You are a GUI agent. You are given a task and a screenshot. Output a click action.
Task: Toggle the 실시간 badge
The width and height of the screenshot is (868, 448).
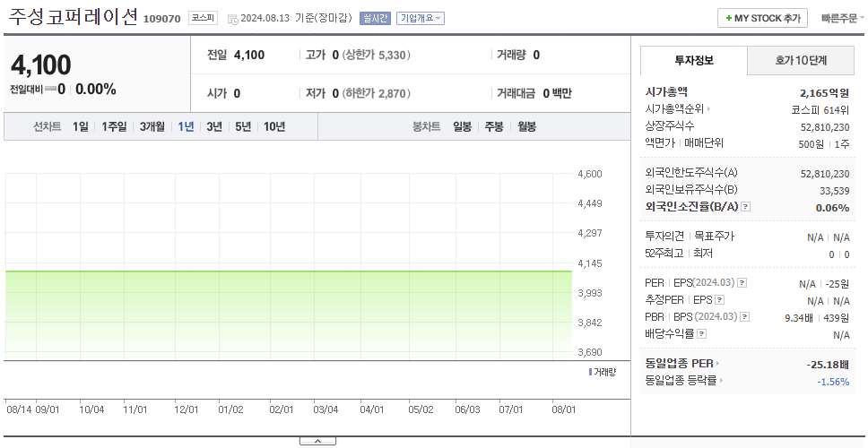[376, 18]
